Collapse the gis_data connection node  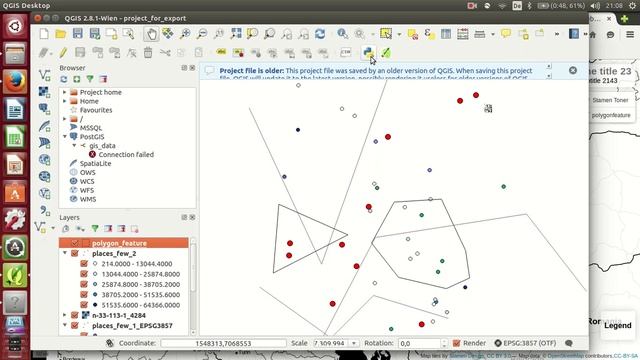[74, 146]
